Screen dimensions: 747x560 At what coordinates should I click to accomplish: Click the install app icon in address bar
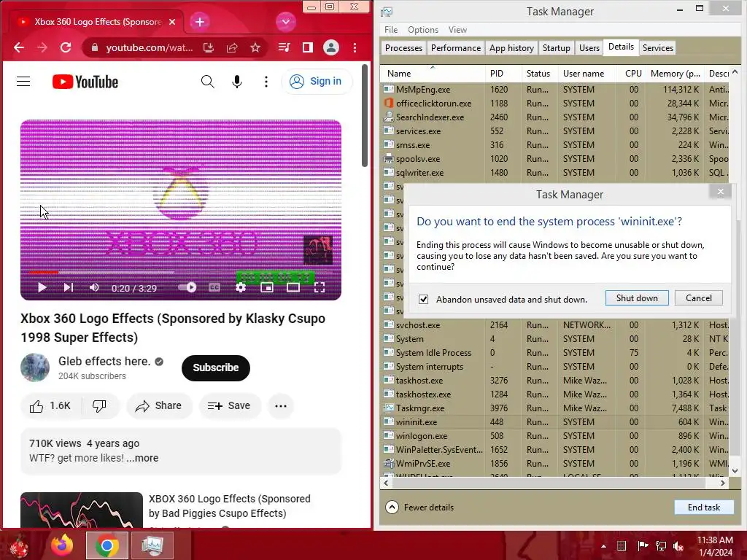208,47
